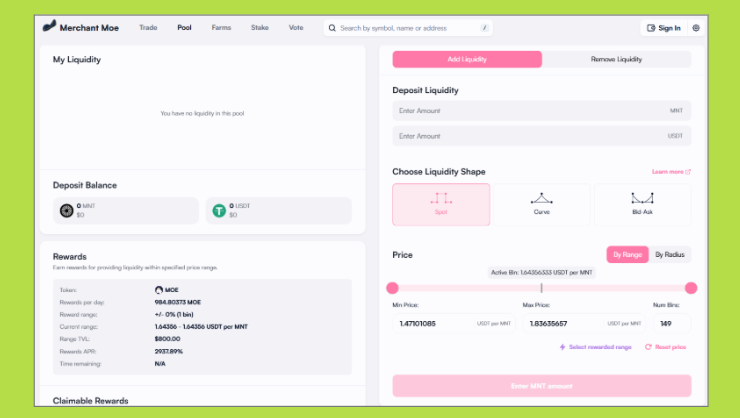Click the search magnifier icon
740x418 pixels.
[x=332, y=28]
